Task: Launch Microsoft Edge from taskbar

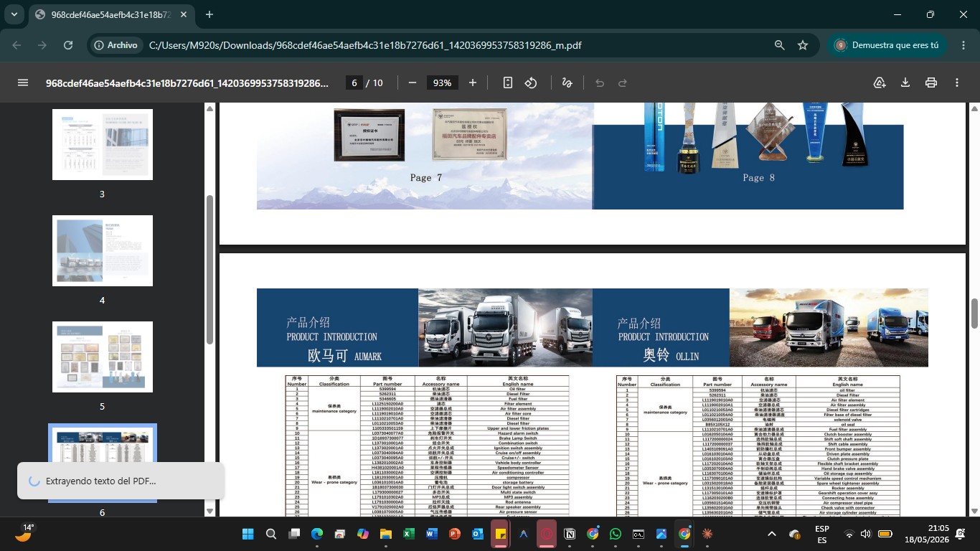Action: pyautogui.click(x=317, y=534)
